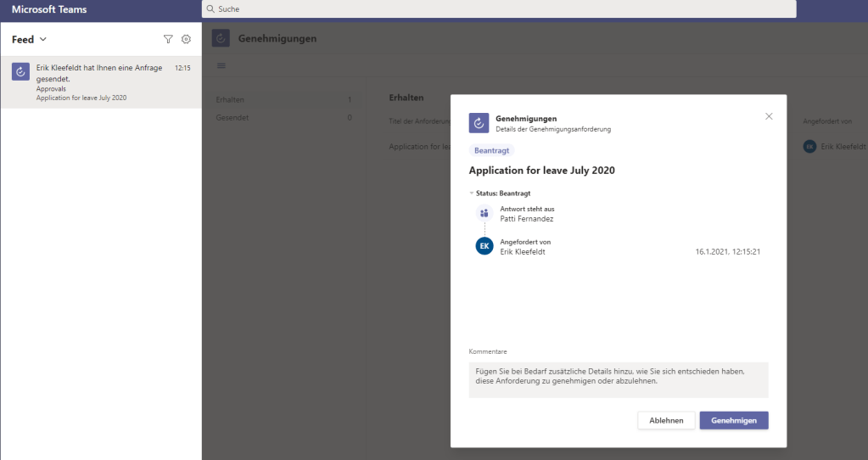Click the Genehmigungen app icon in header
Viewport: 868px width, 460px height.
[x=221, y=39]
